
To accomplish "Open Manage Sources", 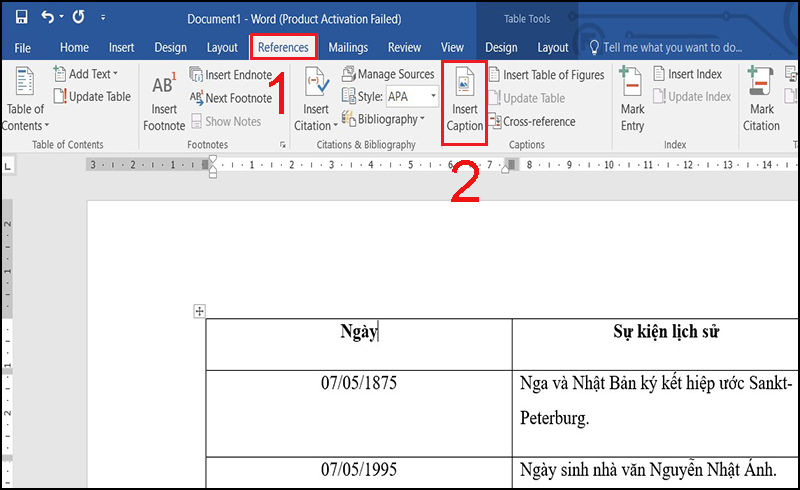I will (x=388, y=74).
